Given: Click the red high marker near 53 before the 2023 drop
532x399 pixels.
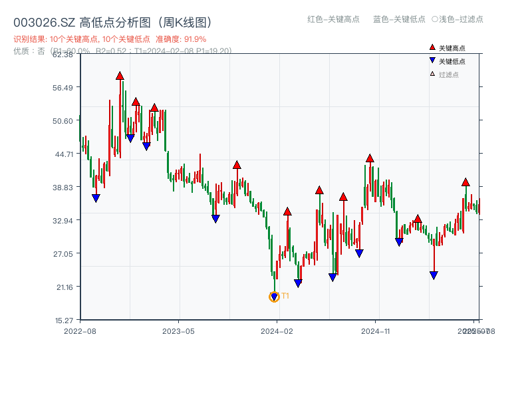Looking at the screenshot, I should pos(154,108).
